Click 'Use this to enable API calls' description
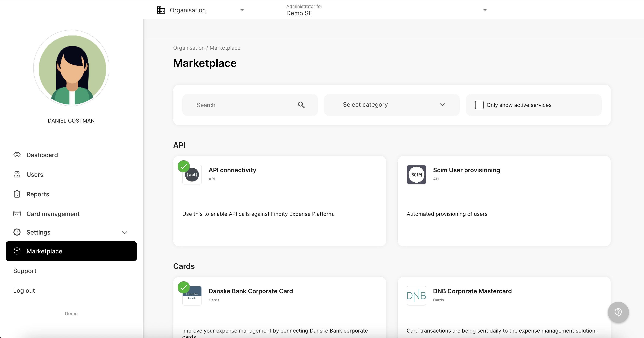 tap(258, 214)
